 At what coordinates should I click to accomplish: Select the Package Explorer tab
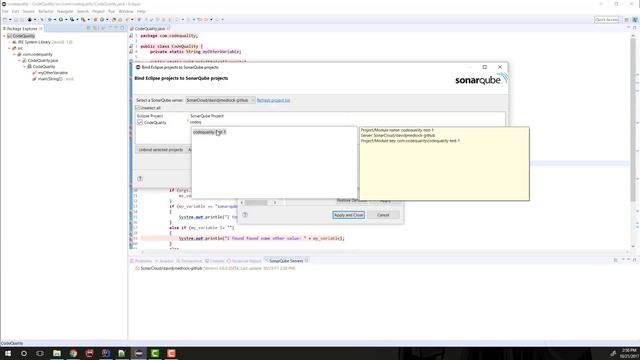pos(22,29)
